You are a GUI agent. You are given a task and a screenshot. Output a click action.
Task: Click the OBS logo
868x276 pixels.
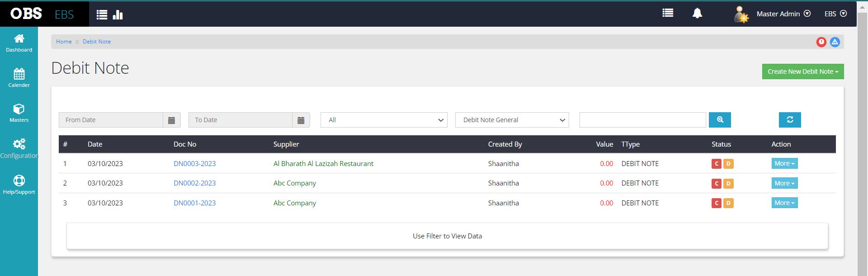(x=26, y=14)
